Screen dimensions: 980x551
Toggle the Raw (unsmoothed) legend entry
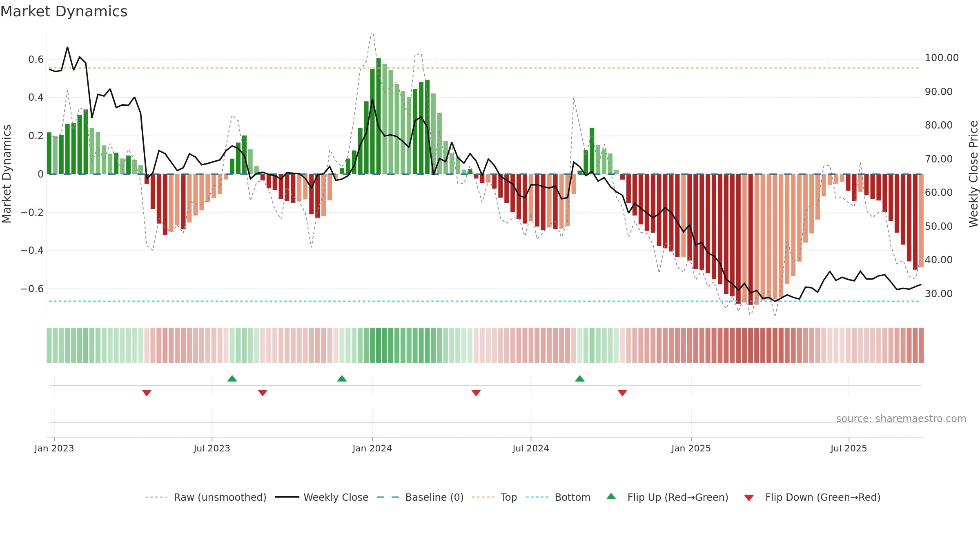coord(206,497)
